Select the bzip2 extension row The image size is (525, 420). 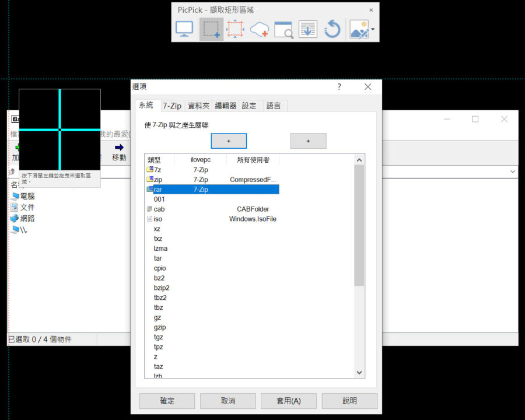pyautogui.click(x=212, y=288)
